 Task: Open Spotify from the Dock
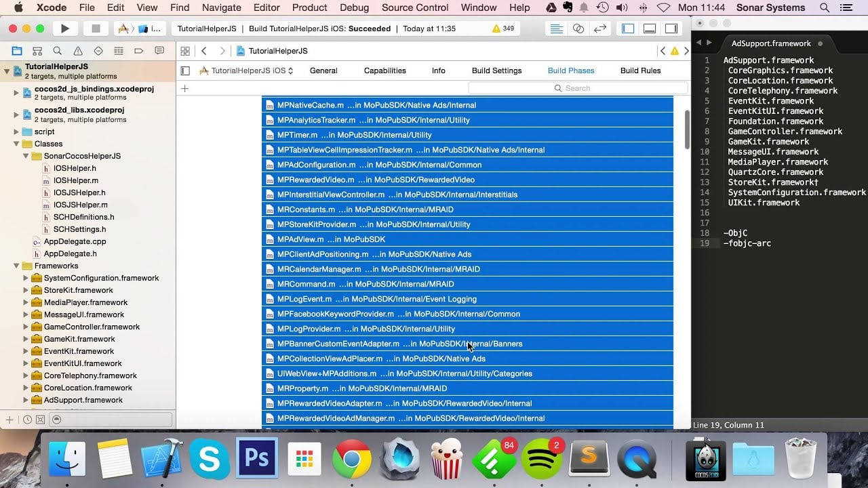click(x=542, y=459)
